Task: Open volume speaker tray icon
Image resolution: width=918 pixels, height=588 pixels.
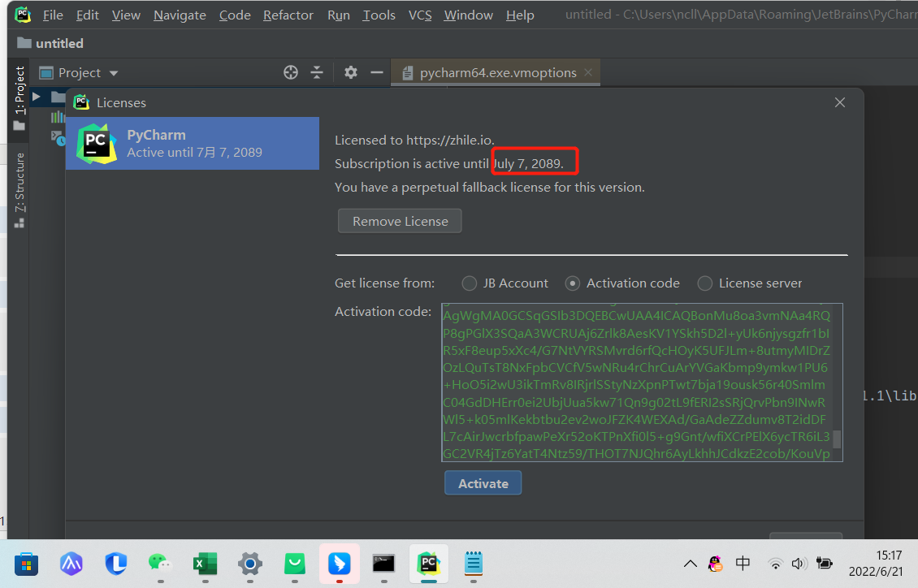Action: coord(799,564)
